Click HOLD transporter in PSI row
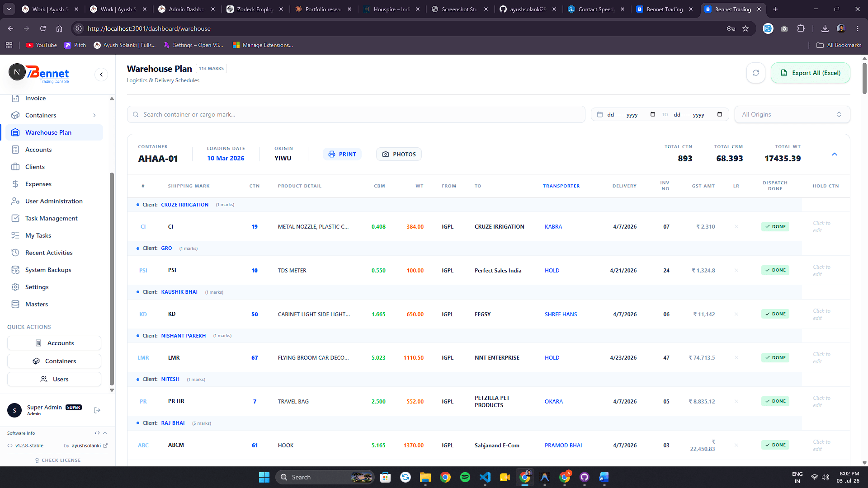The width and height of the screenshot is (868, 488). pyautogui.click(x=552, y=270)
